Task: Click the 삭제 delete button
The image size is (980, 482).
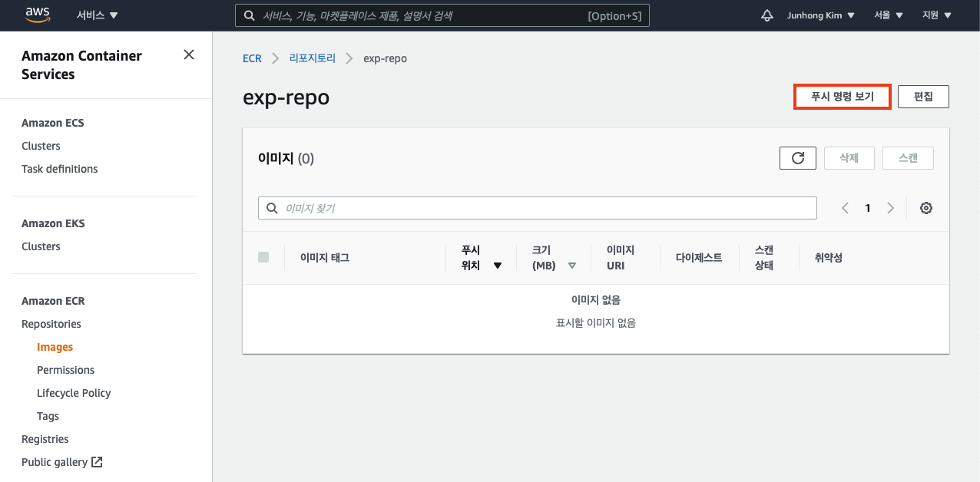Action: (x=849, y=158)
